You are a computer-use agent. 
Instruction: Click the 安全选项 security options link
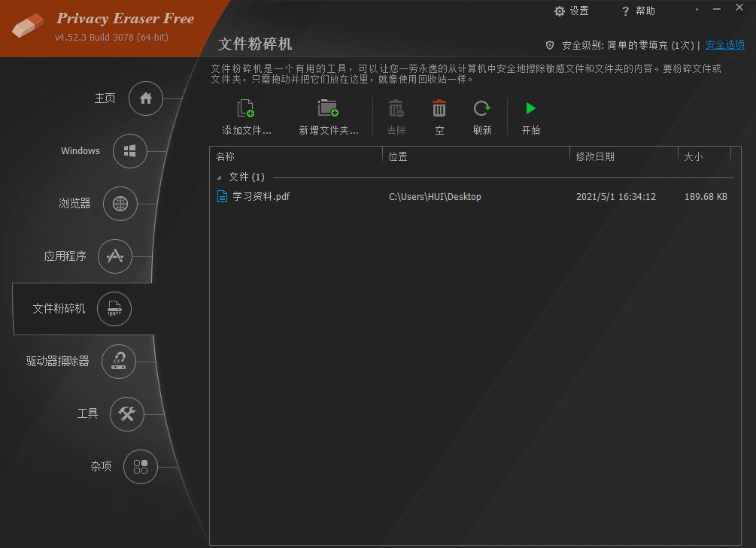725,45
